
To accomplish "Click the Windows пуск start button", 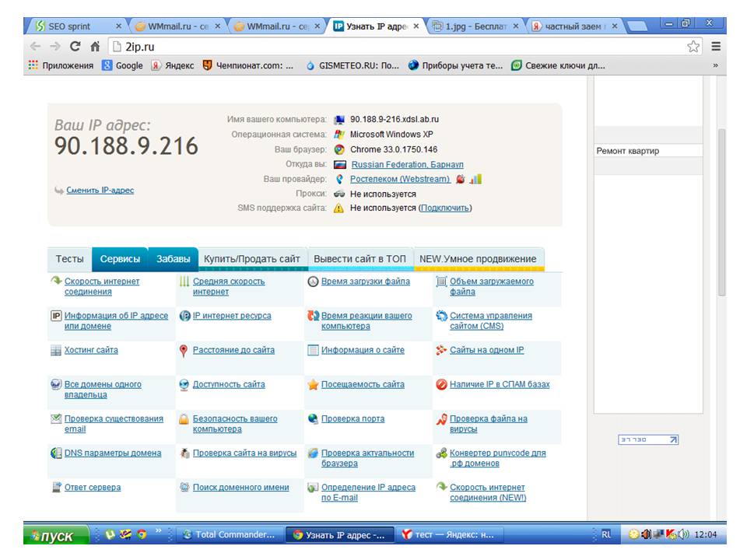I will click(56, 535).
